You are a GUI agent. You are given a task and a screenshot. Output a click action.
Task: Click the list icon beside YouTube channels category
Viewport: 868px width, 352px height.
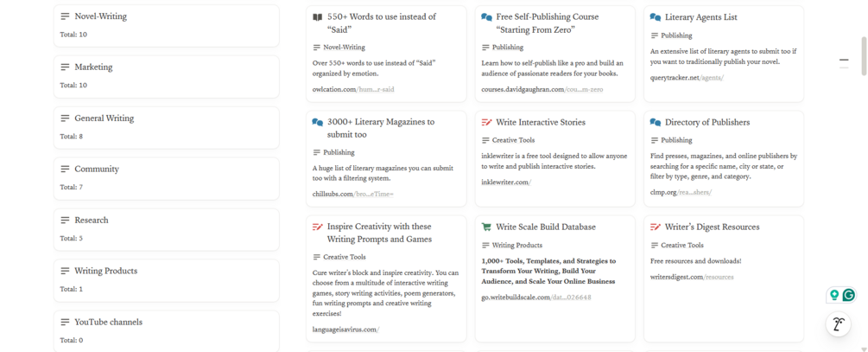pyautogui.click(x=65, y=322)
